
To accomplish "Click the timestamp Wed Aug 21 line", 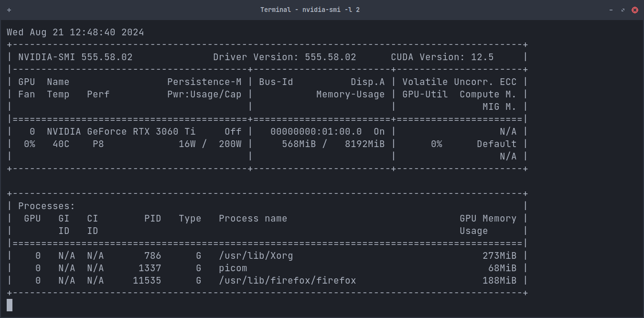I will point(75,32).
